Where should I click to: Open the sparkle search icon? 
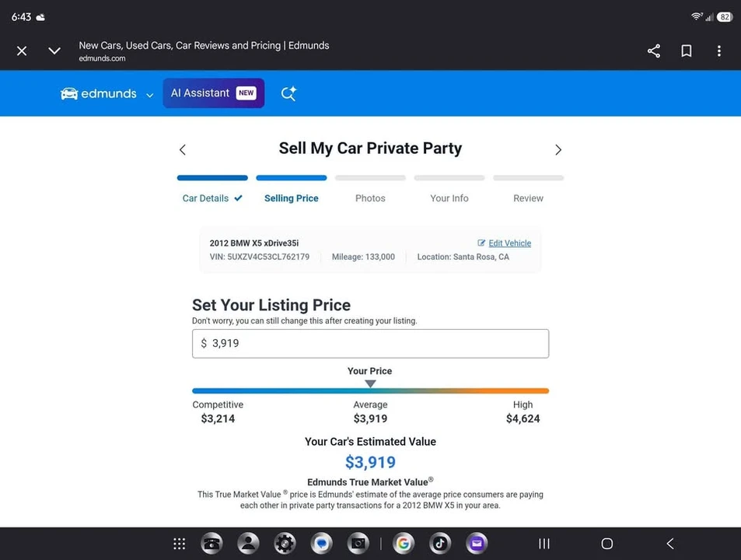(288, 93)
